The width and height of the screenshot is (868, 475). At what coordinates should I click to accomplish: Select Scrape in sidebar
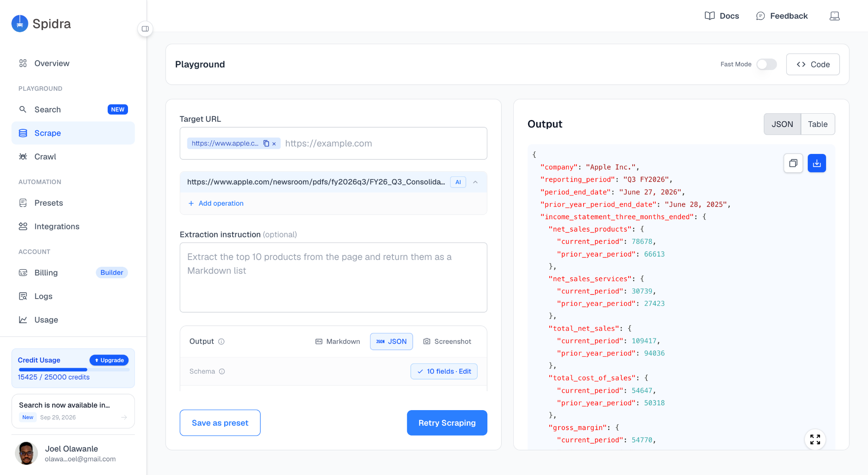[73, 133]
